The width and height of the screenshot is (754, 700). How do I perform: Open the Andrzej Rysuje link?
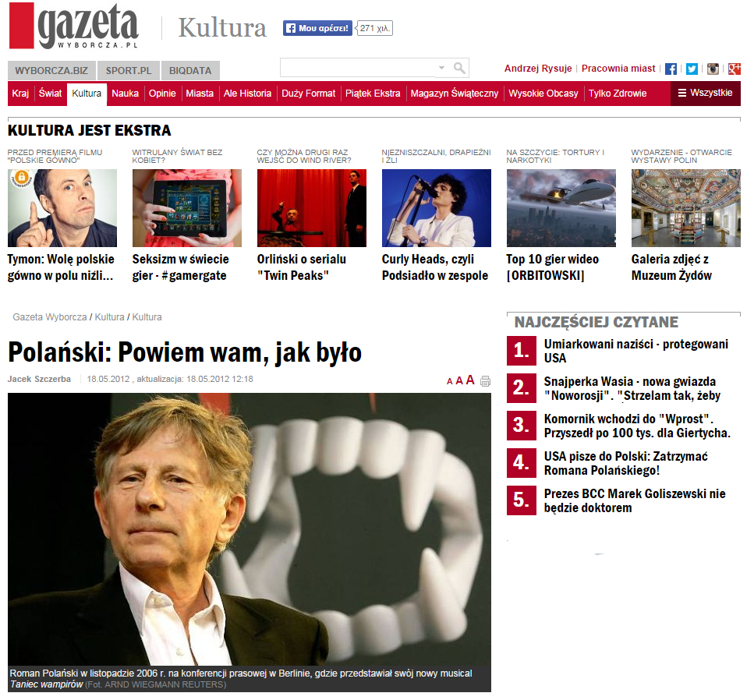coord(538,69)
